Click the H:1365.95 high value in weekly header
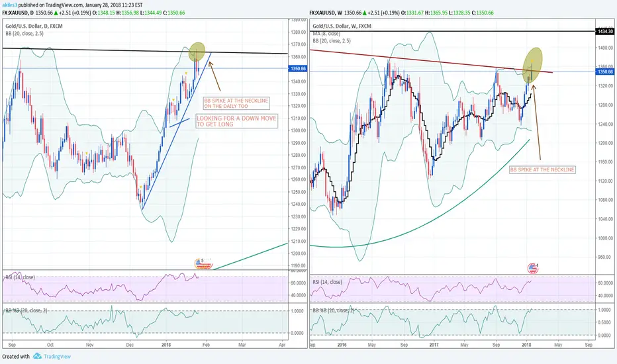This screenshot has height=364, width=617. 436,13
